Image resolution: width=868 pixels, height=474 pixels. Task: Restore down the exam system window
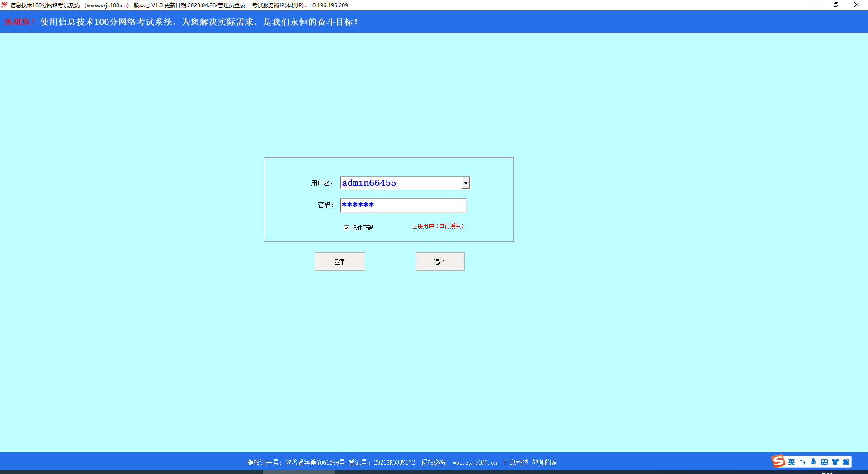tap(836, 5)
